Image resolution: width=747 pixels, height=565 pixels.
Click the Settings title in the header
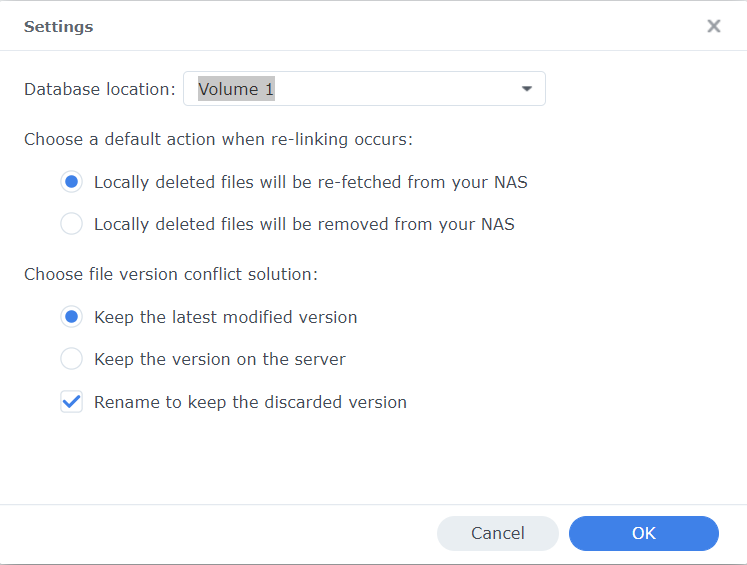[x=58, y=27]
